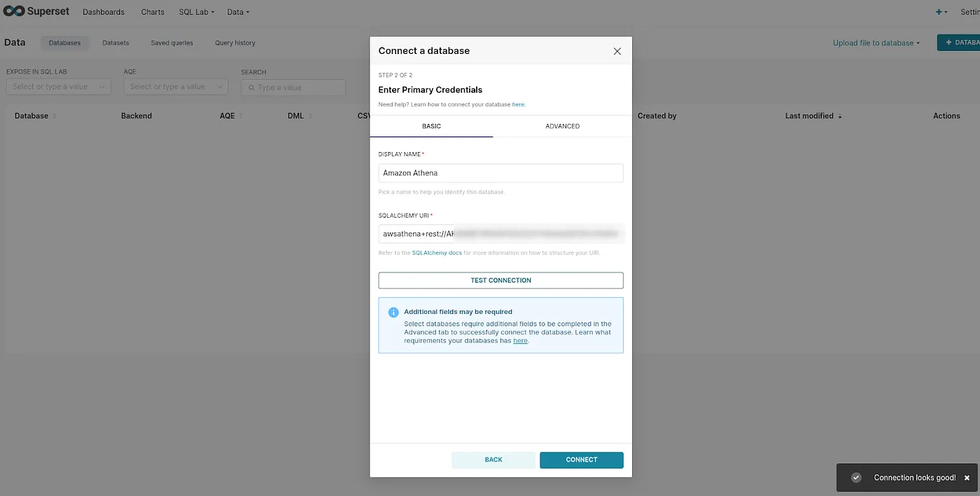Click the Actions column header

tap(946, 116)
